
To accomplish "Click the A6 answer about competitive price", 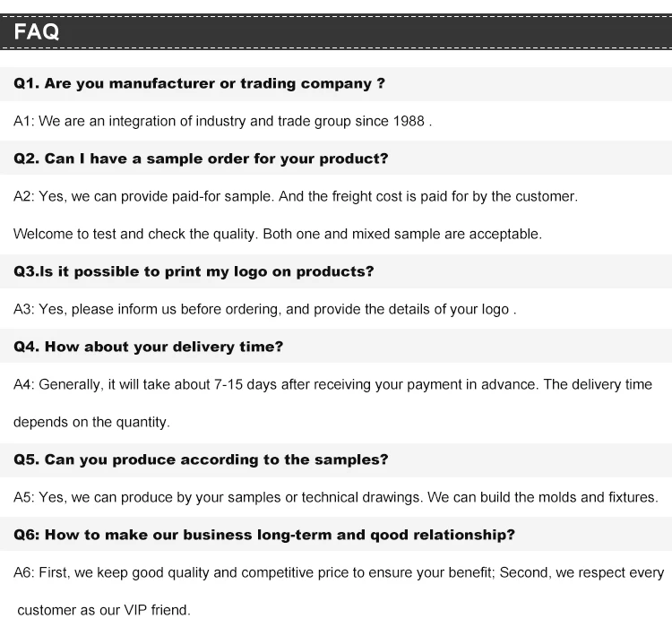I will [x=339, y=573].
